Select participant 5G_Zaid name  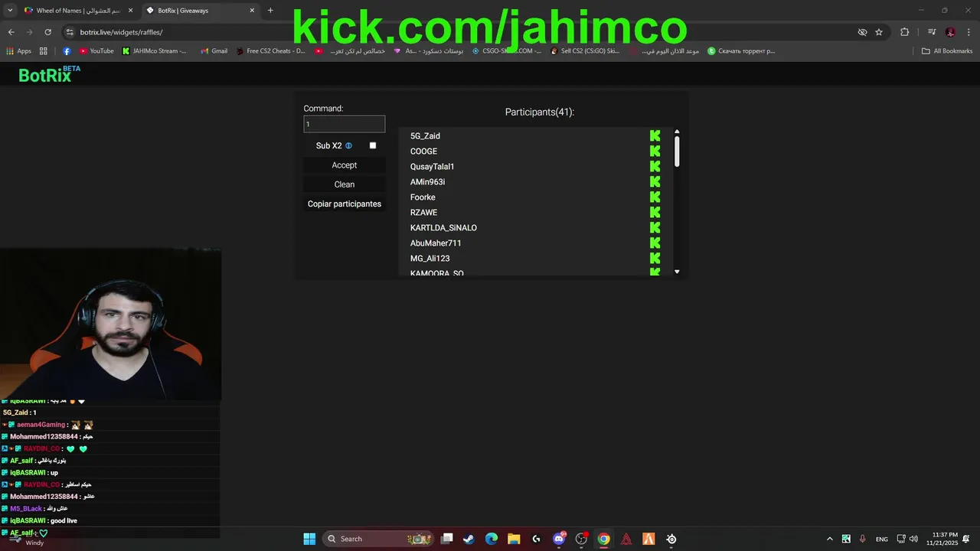tap(425, 136)
